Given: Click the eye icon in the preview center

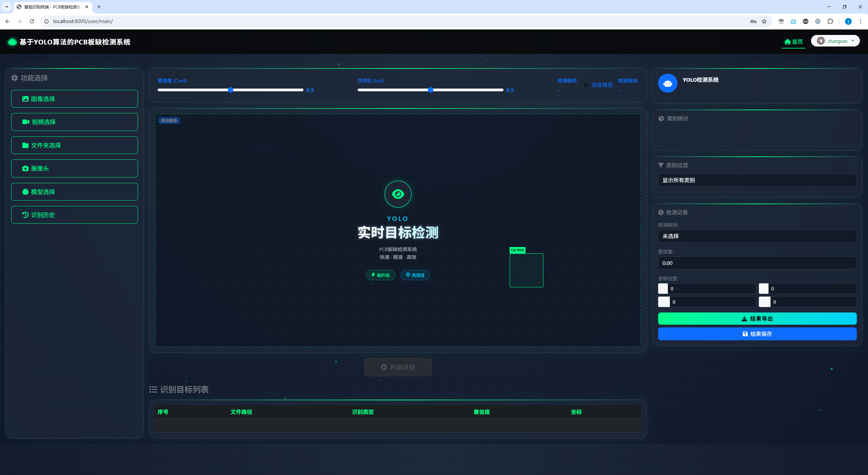Looking at the screenshot, I should (x=398, y=194).
